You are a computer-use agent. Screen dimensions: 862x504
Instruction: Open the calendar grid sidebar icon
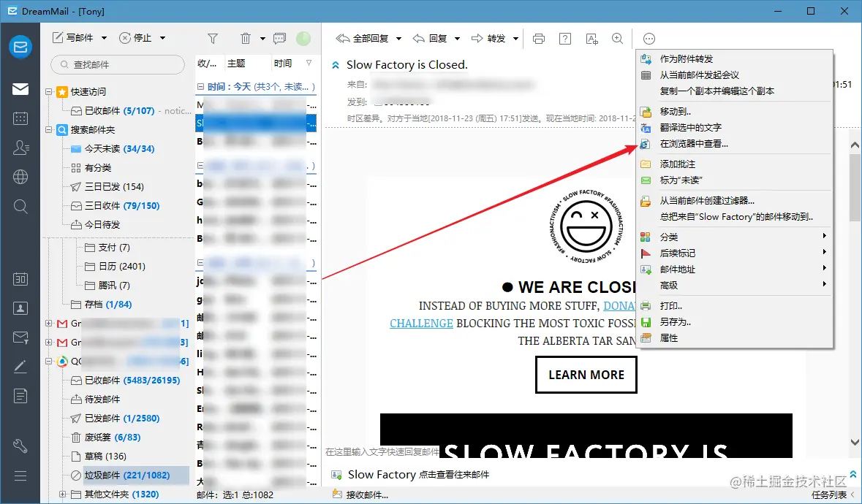point(20,118)
